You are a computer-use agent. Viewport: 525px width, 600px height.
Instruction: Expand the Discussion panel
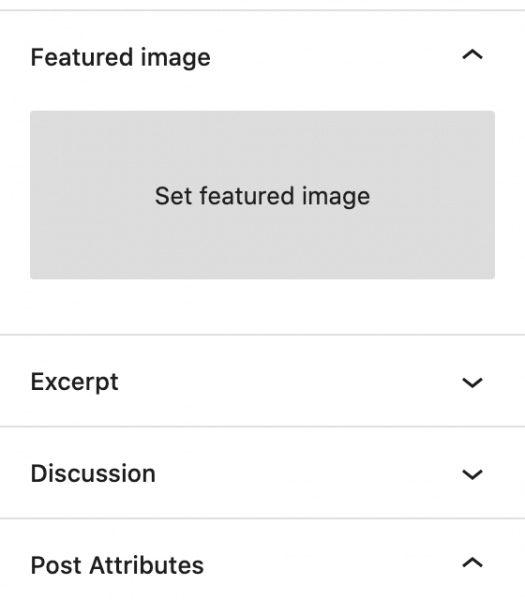click(262, 474)
